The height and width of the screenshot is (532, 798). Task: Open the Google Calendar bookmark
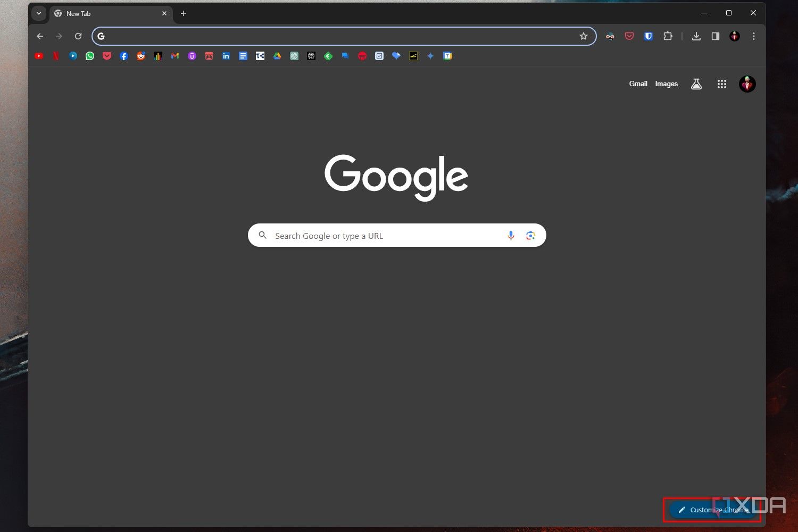(447, 56)
